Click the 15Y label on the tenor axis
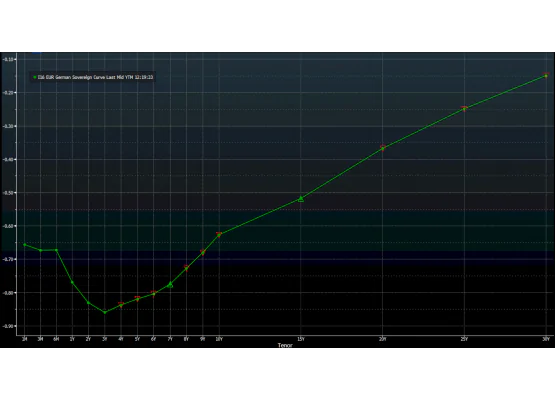The width and height of the screenshot is (555, 400). click(x=301, y=339)
